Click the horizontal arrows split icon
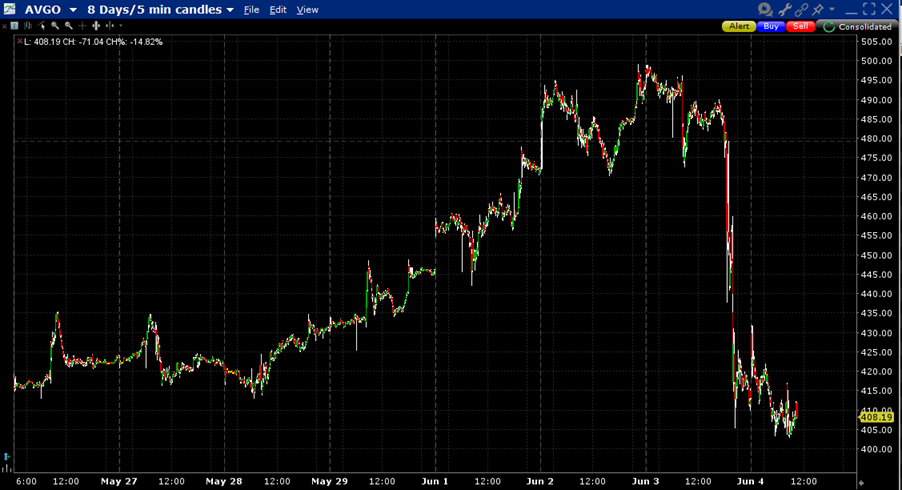The height and width of the screenshot is (490, 902). click(x=109, y=25)
